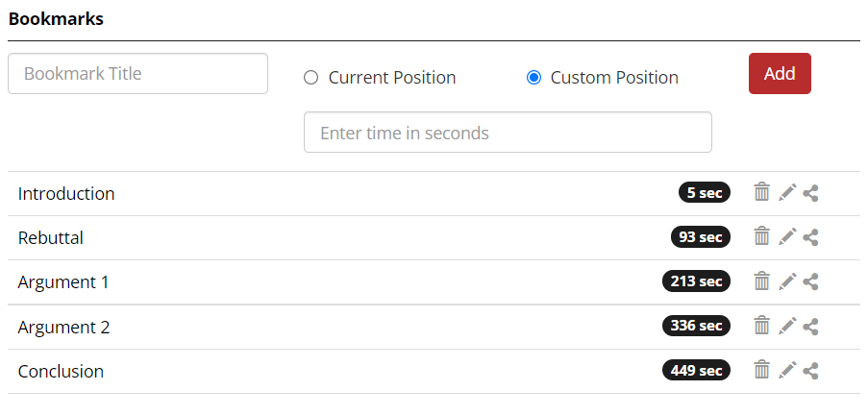Image resolution: width=868 pixels, height=415 pixels.
Task: Share the Conclusion bookmark
Action: tap(811, 370)
